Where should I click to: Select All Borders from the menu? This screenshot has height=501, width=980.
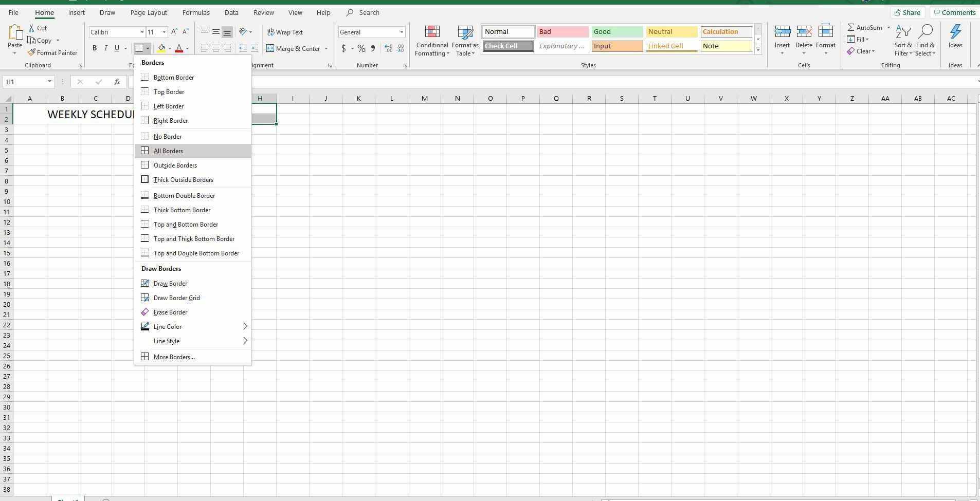(x=193, y=151)
